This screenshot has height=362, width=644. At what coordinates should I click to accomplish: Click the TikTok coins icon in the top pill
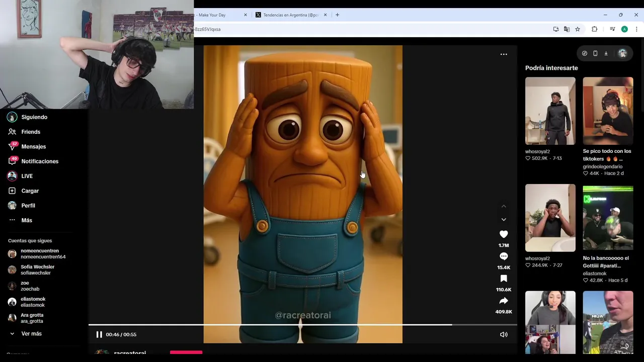[585, 53]
